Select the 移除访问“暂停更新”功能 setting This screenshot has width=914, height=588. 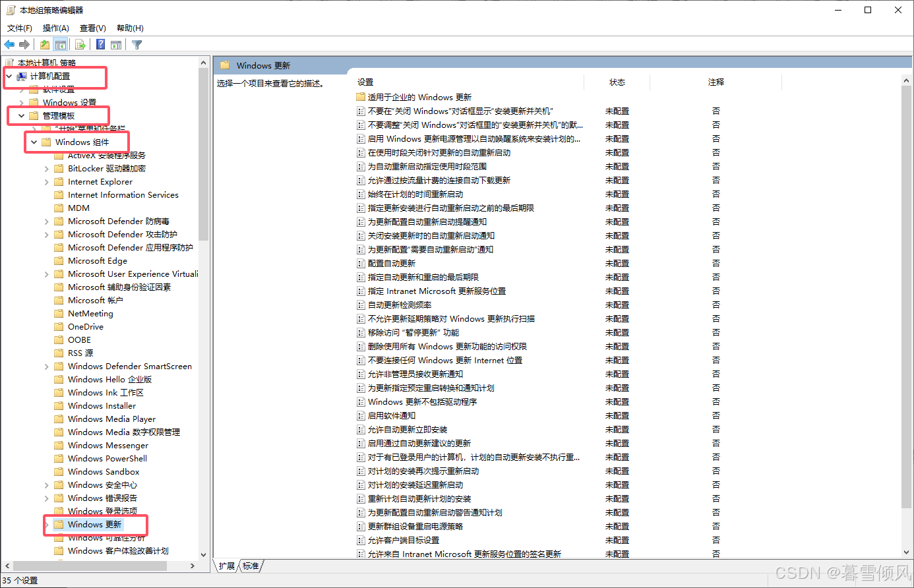point(413,333)
